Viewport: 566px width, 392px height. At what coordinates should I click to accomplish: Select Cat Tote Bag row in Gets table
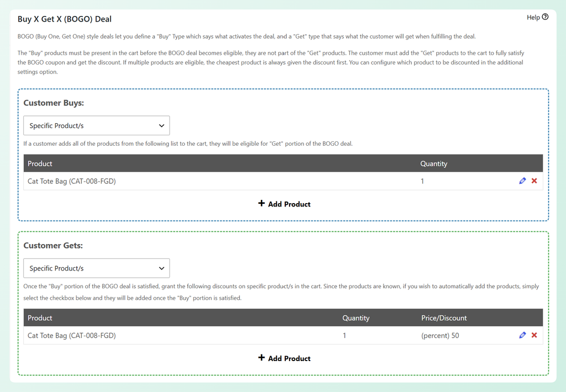click(283, 335)
